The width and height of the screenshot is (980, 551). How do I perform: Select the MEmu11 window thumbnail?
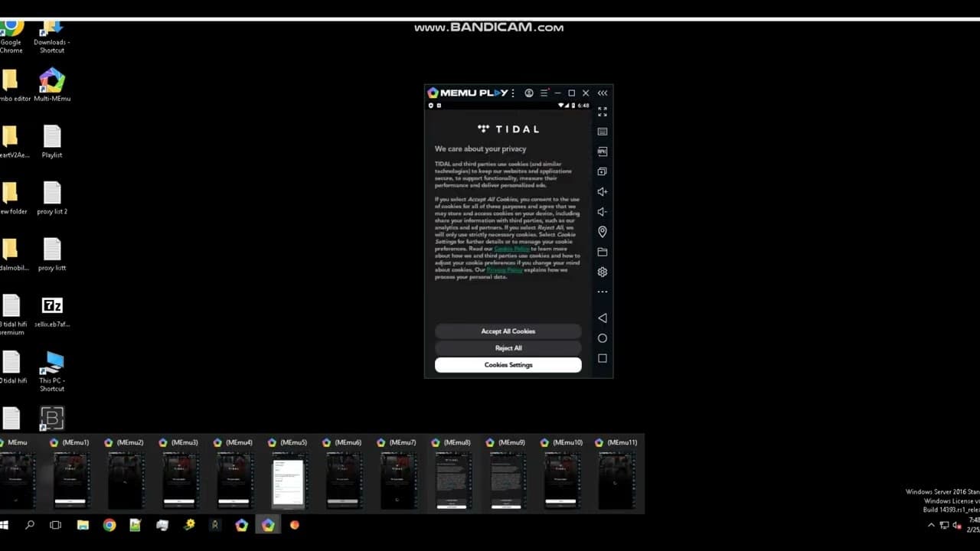click(x=616, y=480)
